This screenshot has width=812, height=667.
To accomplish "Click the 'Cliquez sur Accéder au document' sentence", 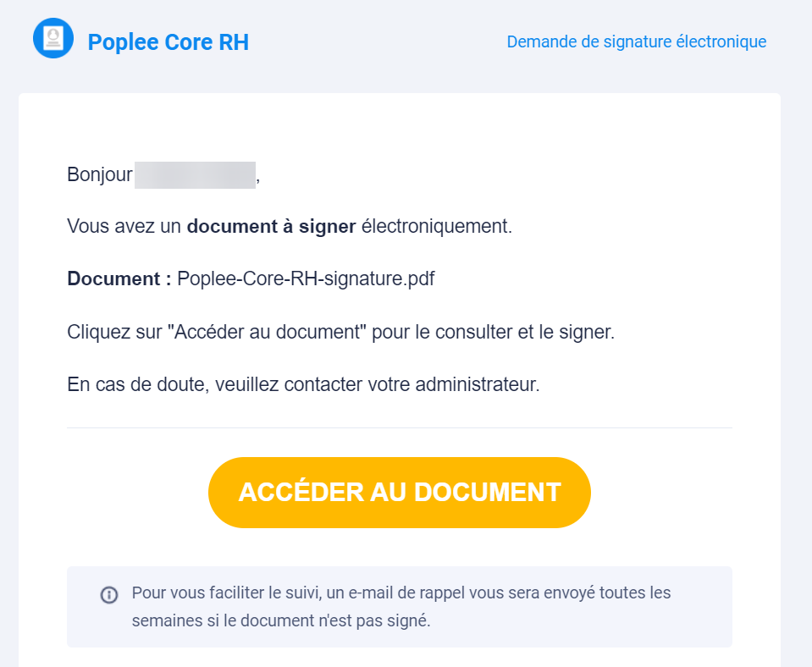I will (340, 332).
